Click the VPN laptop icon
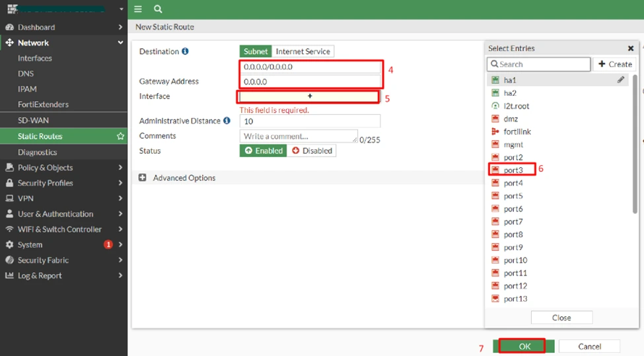The height and width of the screenshot is (356, 644). pyautogui.click(x=9, y=198)
